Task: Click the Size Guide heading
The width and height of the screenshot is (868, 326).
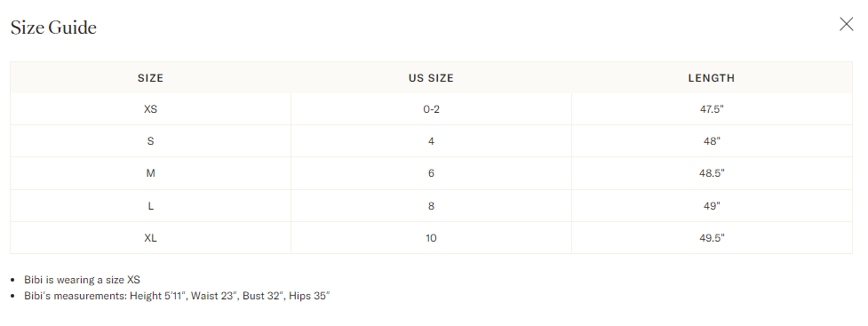Action: (53, 28)
